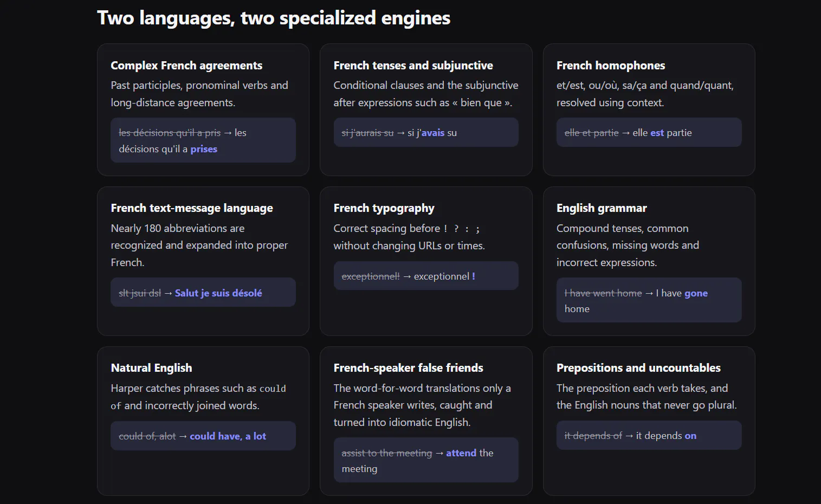The image size is (821, 504).
Task: Click the 'elle est partie' example box
Action: click(x=649, y=132)
